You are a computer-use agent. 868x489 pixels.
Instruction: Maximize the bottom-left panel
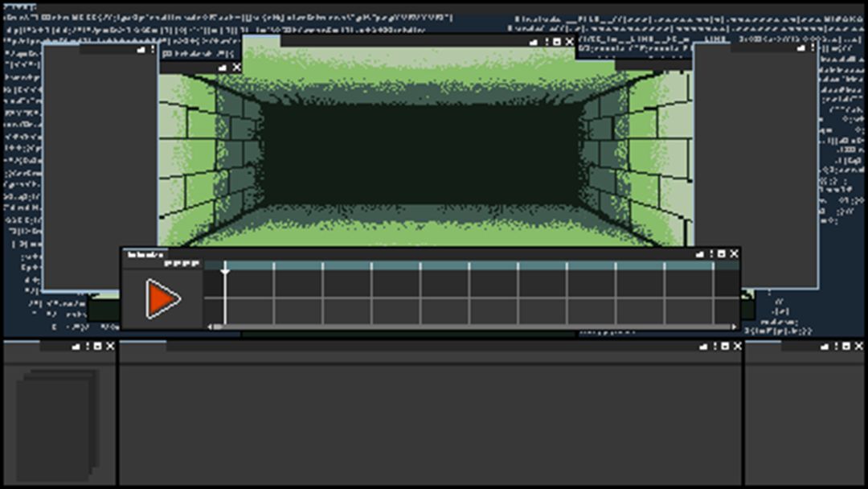click(x=98, y=346)
